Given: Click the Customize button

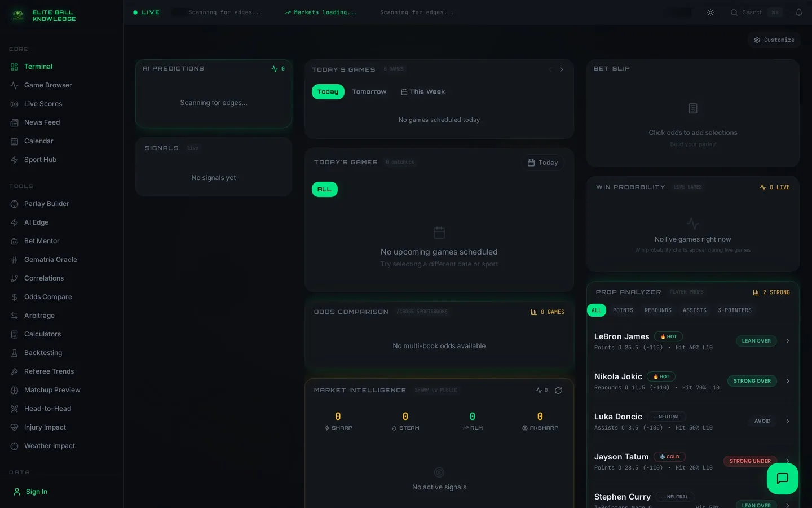Looking at the screenshot, I should coord(774,40).
